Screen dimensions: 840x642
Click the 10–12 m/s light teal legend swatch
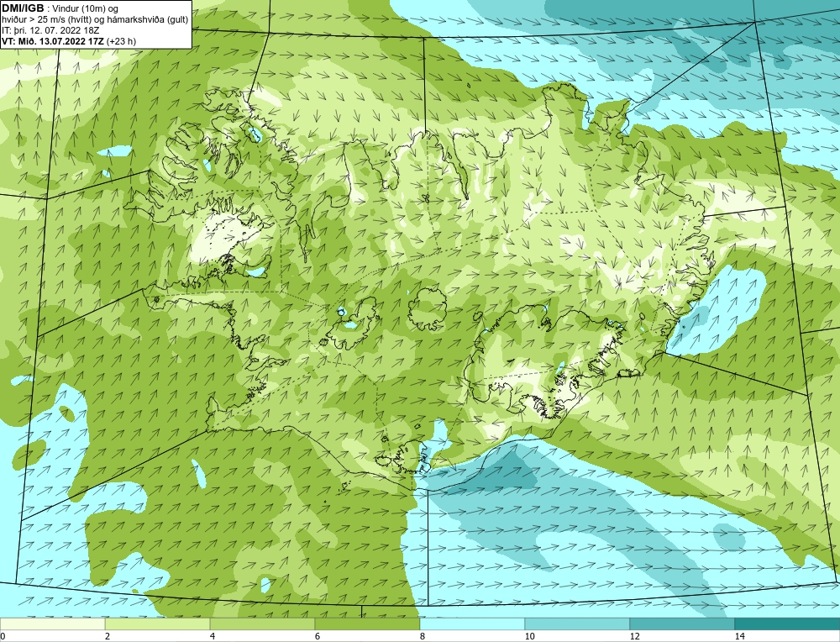pyautogui.click(x=578, y=624)
